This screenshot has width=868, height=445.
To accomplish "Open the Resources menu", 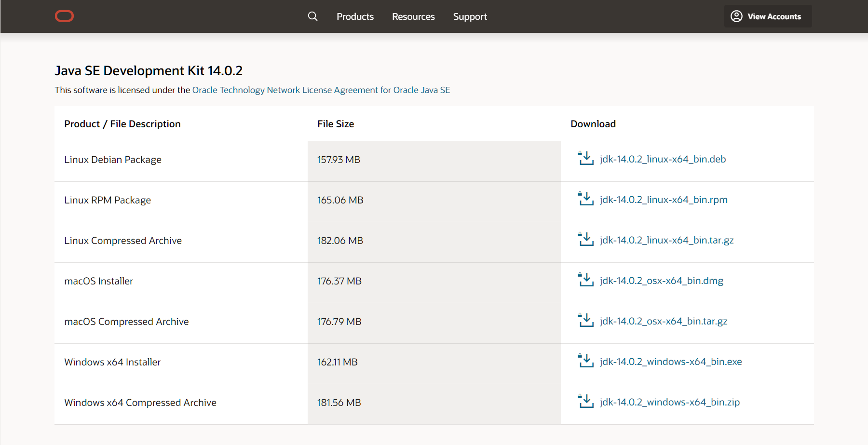I will 413,16.
